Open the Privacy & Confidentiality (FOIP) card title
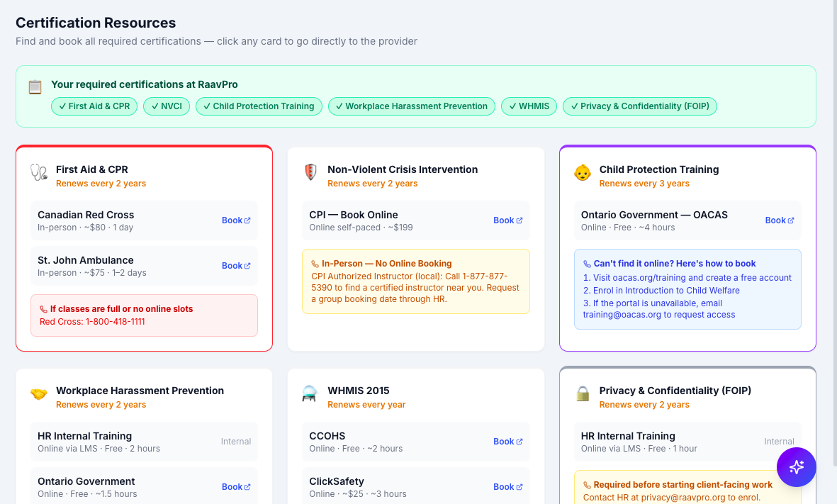This screenshot has height=504, width=837. [x=675, y=391]
